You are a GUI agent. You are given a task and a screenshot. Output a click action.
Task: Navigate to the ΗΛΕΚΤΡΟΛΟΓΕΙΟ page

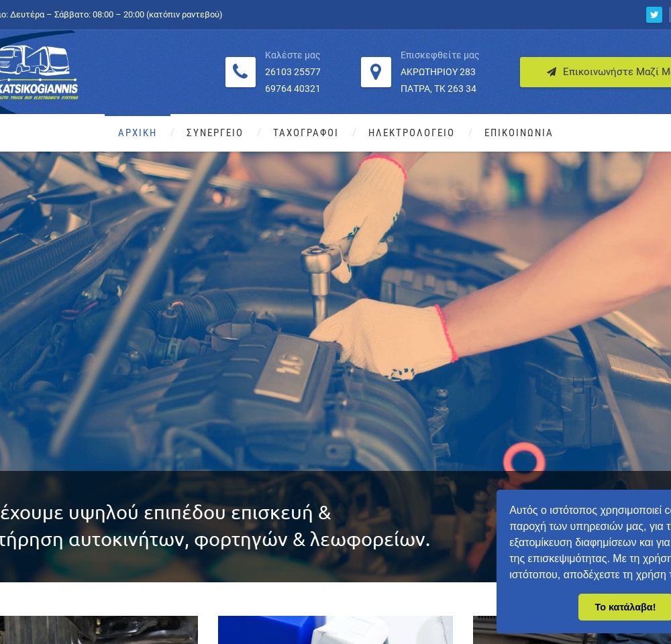click(411, 133)
